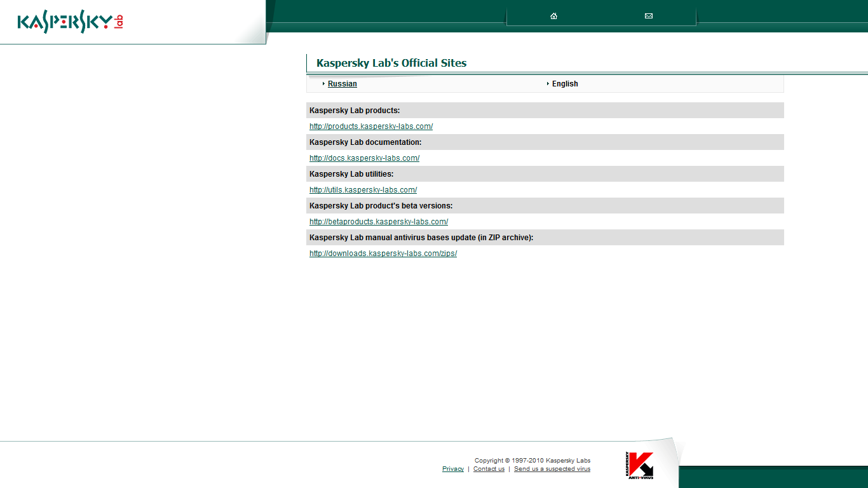Open the home page icon

pyautogui.click(x=553, y=16)
